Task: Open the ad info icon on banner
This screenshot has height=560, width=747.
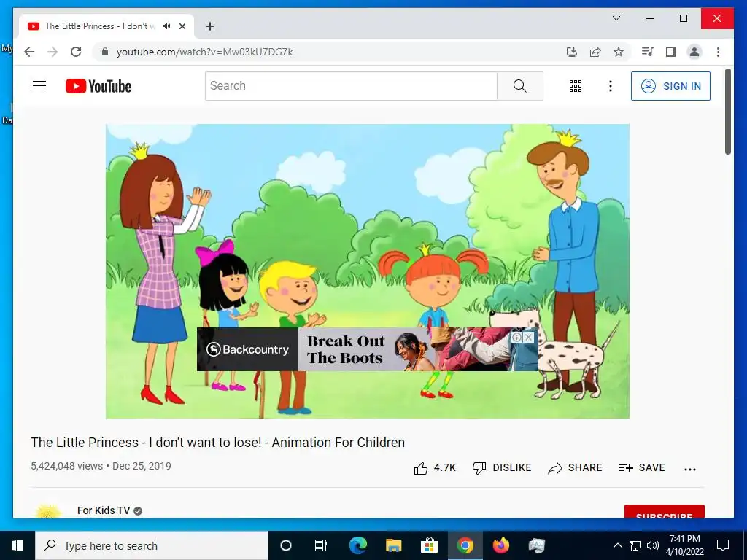Action: coord(517,338)
